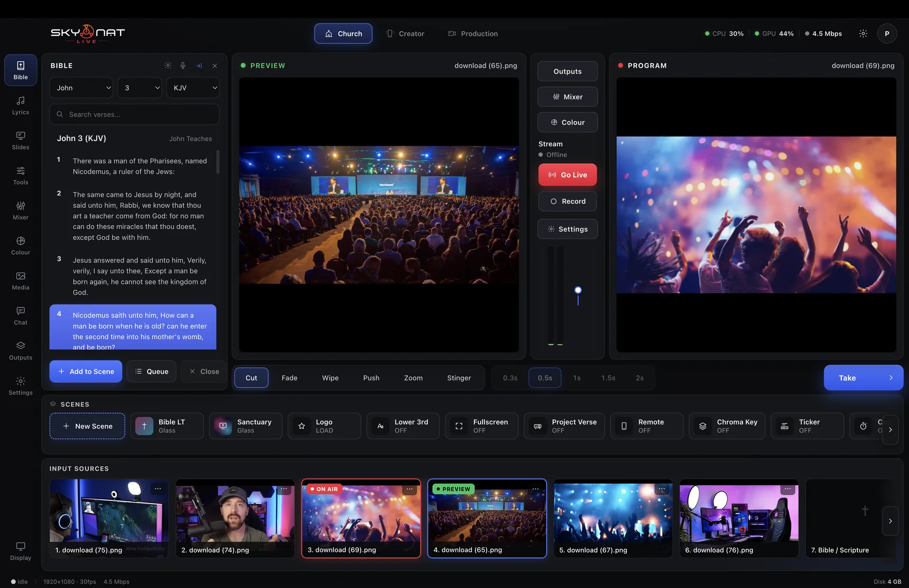The height and width of the screenshot is (588, 909).
Task: Click the Search verses input field
Action: coord(134,114)
